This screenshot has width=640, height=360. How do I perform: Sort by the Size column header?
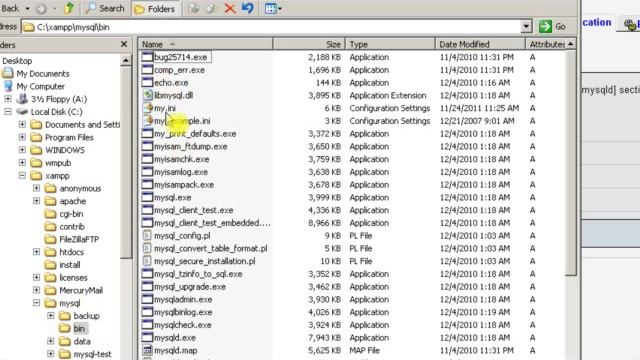(309, 44)
